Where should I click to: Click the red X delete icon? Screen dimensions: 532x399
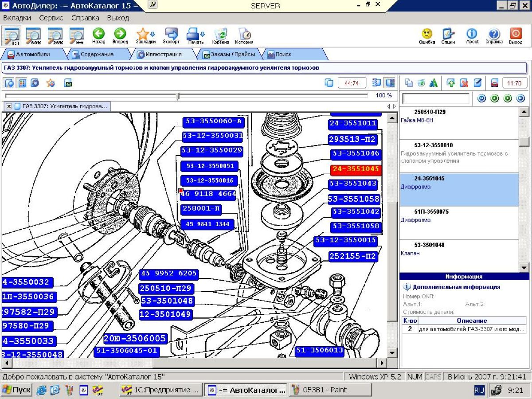pos(464,83)
